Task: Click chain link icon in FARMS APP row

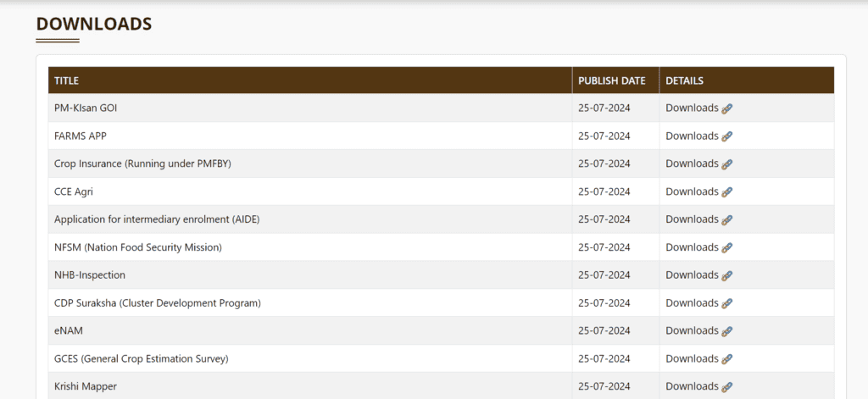Action: (726, 136)
